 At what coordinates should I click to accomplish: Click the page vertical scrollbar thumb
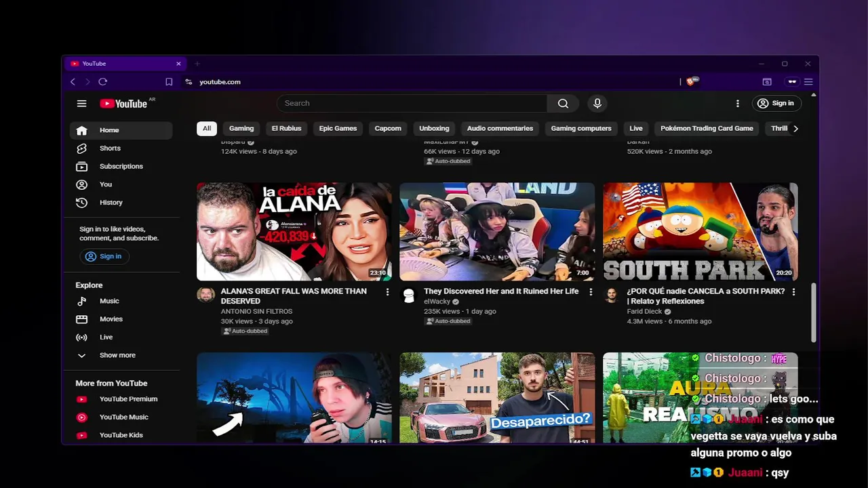click(x=814, y=313)
